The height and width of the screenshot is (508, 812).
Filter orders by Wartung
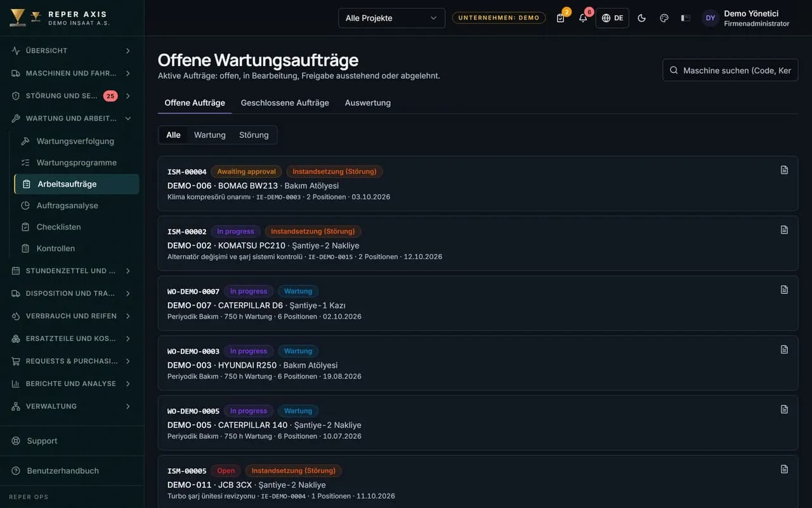210,135
